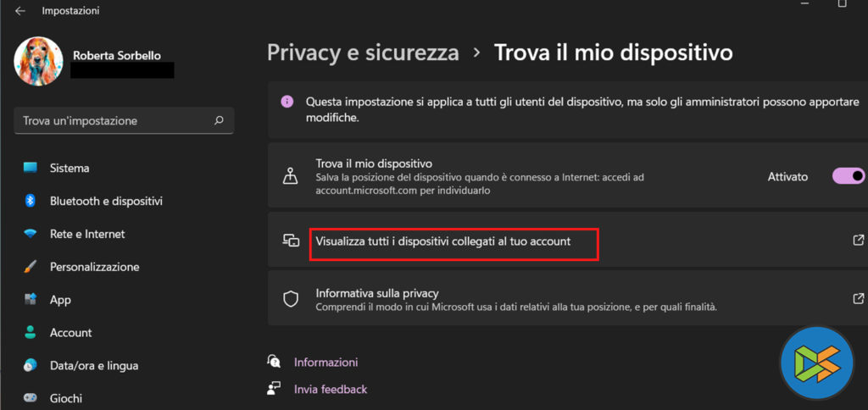Click the Informativa sulla privacy shield icon

click(x=291, y=298)
